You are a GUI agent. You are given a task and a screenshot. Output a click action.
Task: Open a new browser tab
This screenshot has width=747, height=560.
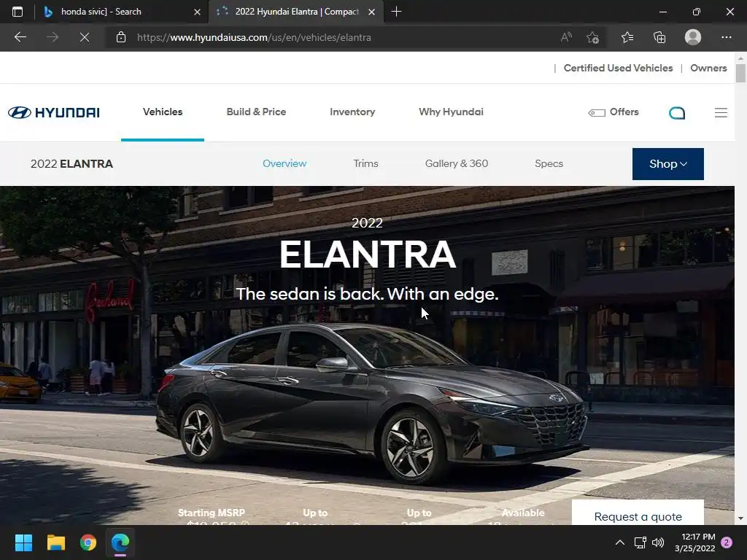[x=396, y=12]
